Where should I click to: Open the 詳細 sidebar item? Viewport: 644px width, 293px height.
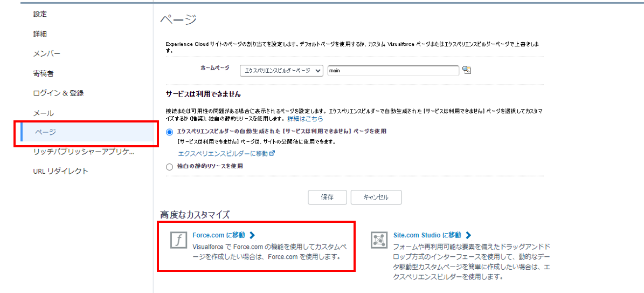pos(40,34)
